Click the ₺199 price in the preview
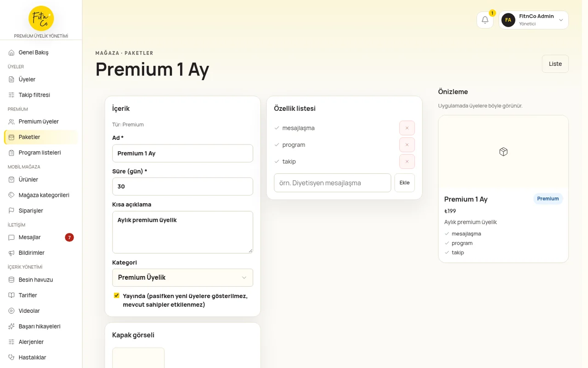This screenshot has height=368, width=588. (x=450, y=211)
